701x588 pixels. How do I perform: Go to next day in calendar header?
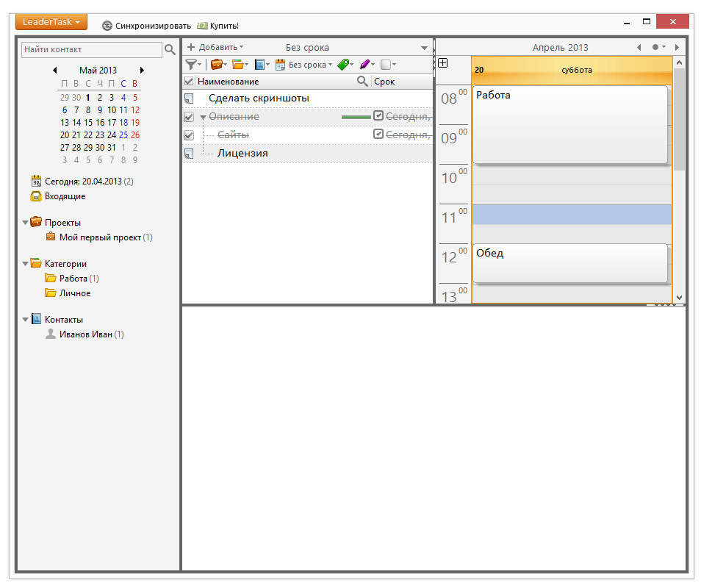point(677,47)
